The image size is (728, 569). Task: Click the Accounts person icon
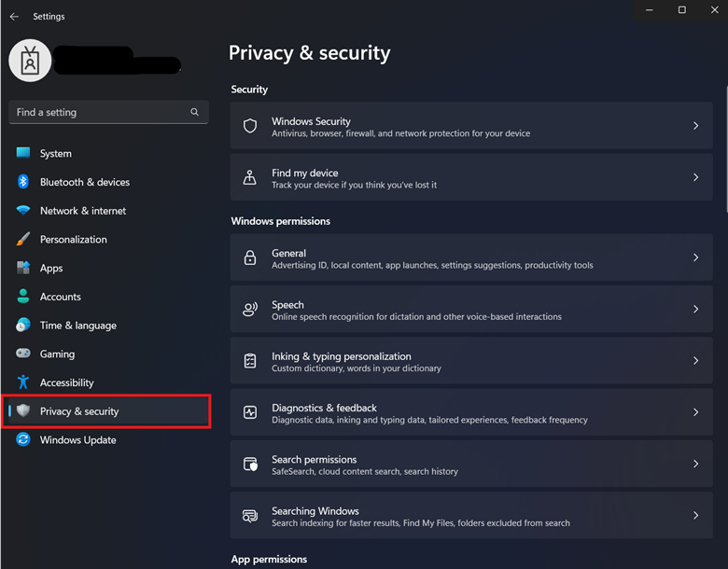[23, 296]
